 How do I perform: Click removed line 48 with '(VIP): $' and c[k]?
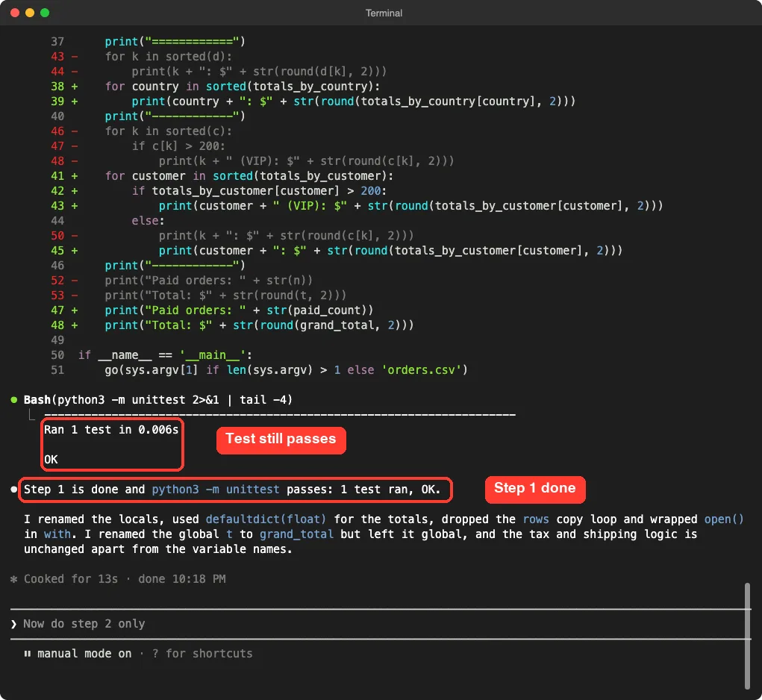[252, 161]
